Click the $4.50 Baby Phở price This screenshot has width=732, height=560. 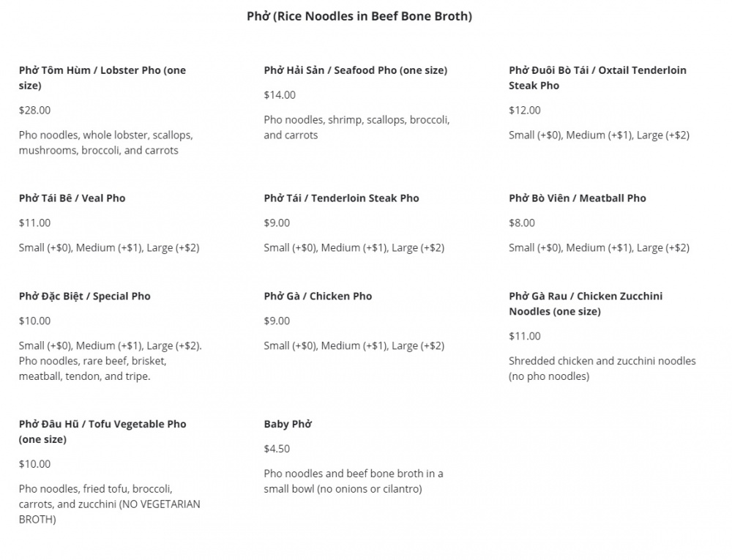pyautogui.click(x=277, y=449)
